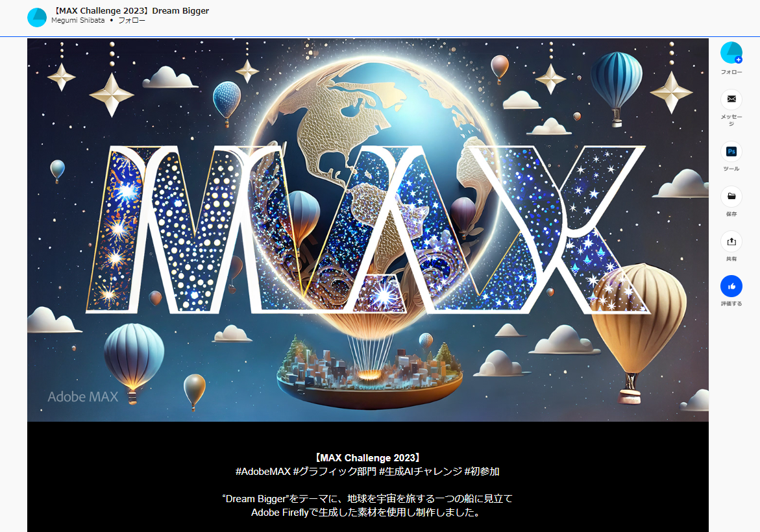Click the 保存 label in sidebar

tap(731, 214)
